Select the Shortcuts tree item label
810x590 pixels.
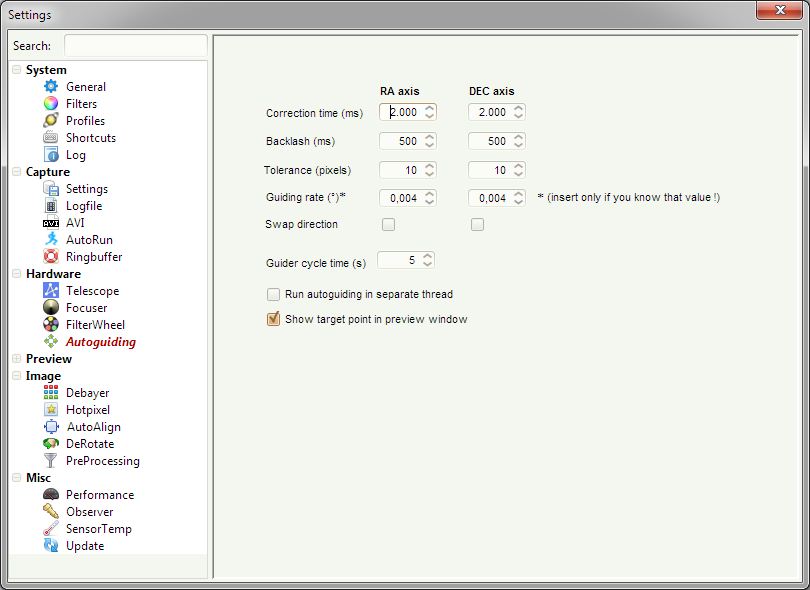pos(91,138)
